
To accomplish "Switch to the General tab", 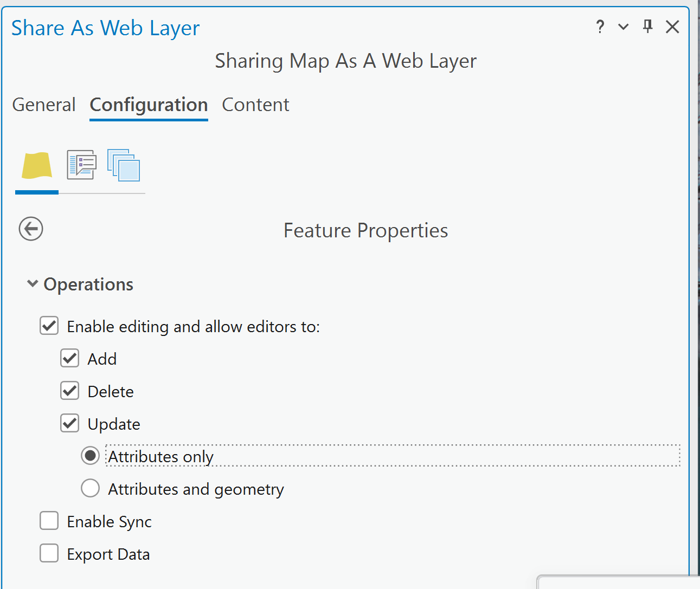I will 44,105.
